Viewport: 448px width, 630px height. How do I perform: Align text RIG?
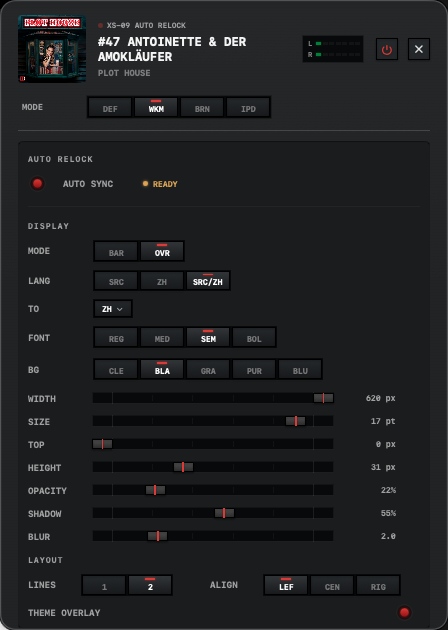click(x=378, y=585)
